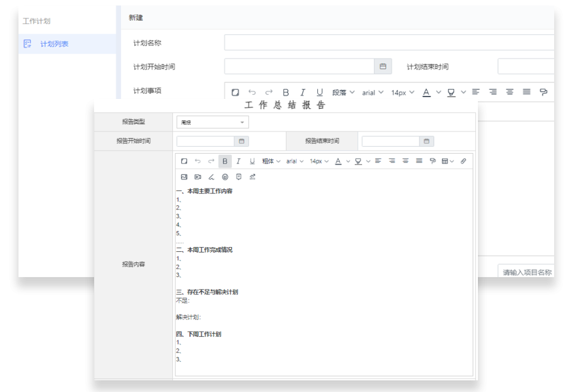Click the chart icon in the report editor

tap(252, 177)
